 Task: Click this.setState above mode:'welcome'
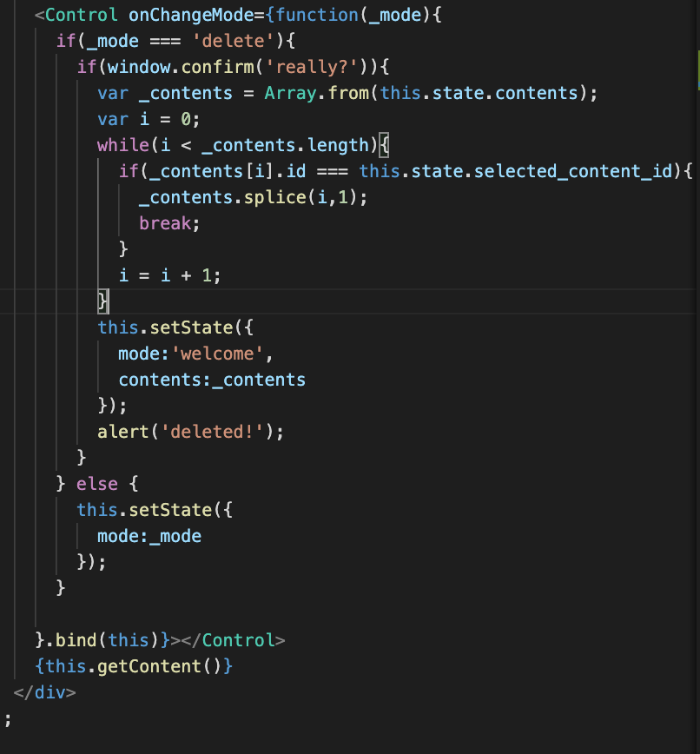click(165, 327)
